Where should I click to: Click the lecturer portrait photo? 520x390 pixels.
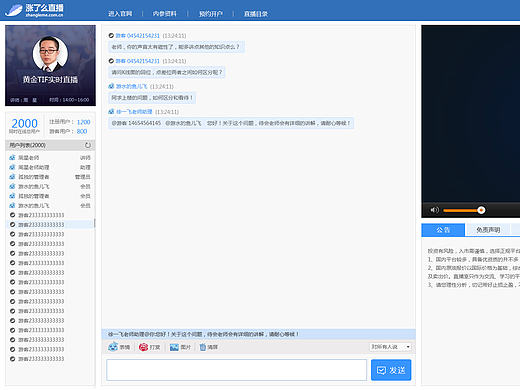[50, 54]
